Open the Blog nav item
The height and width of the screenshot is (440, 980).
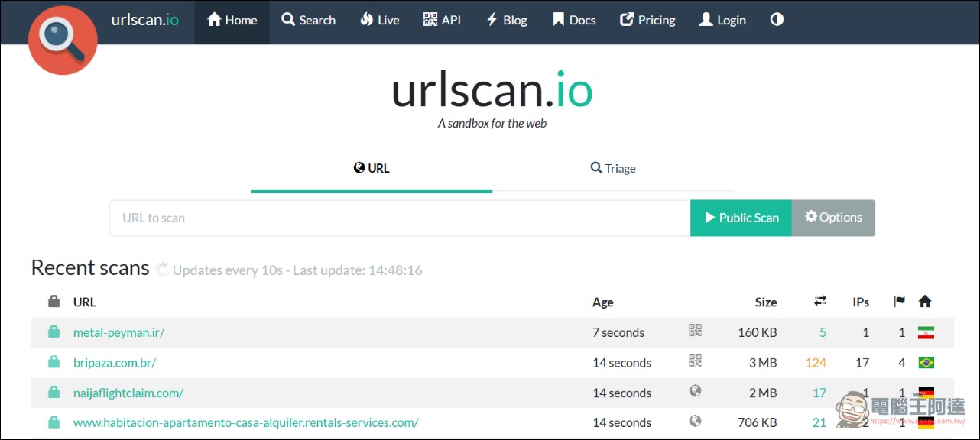pos(506,20)
